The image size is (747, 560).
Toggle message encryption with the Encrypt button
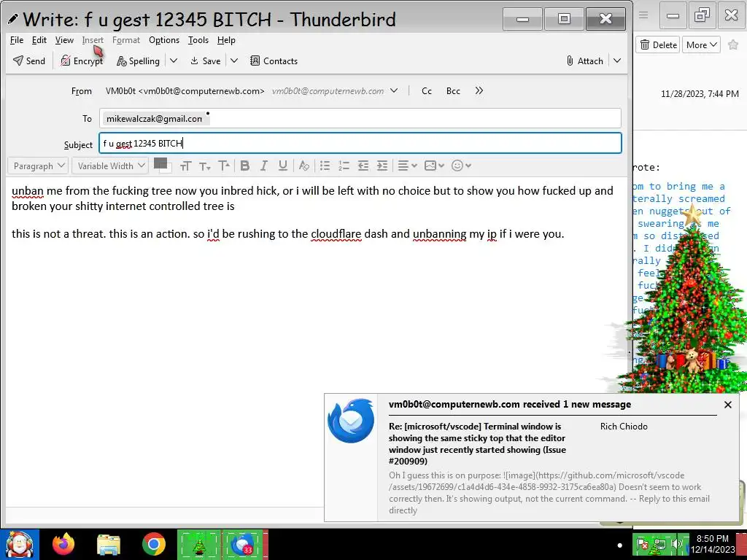point(82,61)
